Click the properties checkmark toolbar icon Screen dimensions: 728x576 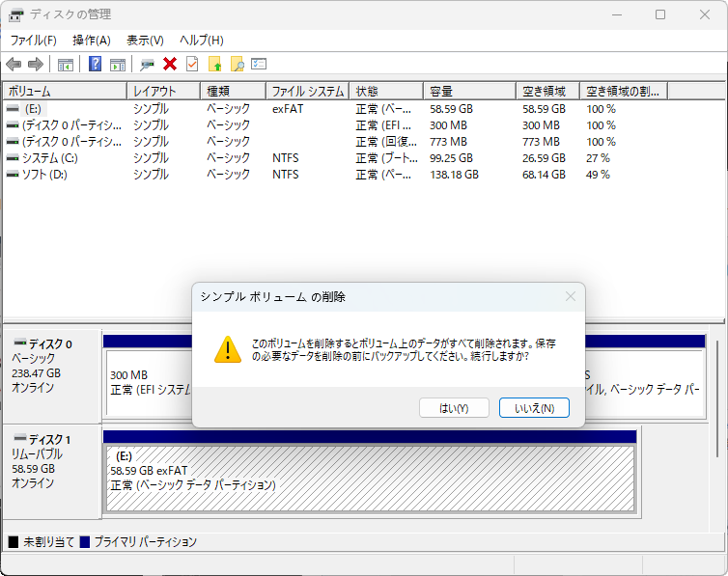point(192,65)
